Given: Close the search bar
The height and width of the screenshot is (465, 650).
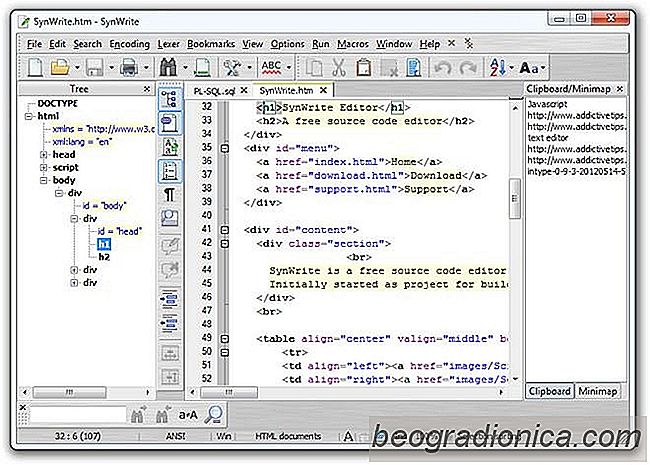Looking at the screenshot, I should pyautogui.click(x=23, y=407).
